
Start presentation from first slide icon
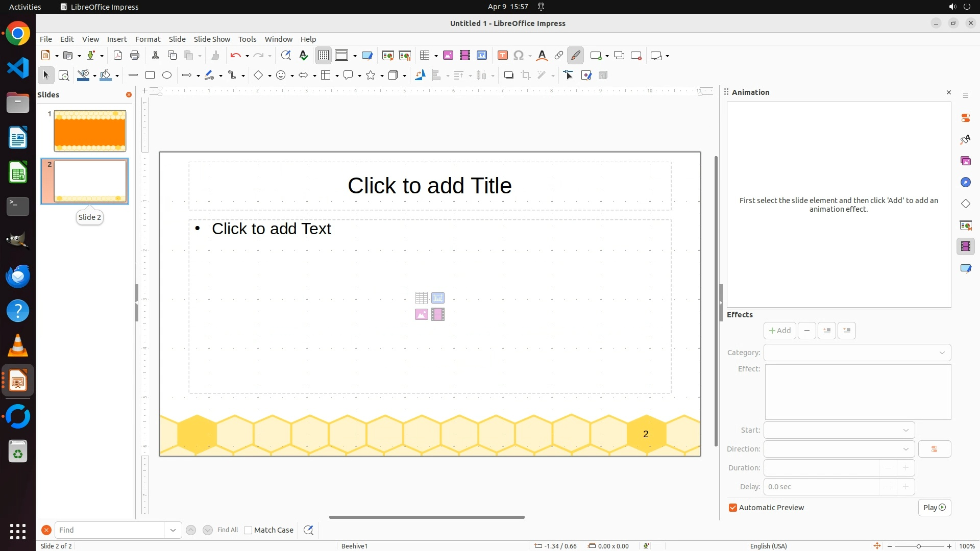coord(388,56)
